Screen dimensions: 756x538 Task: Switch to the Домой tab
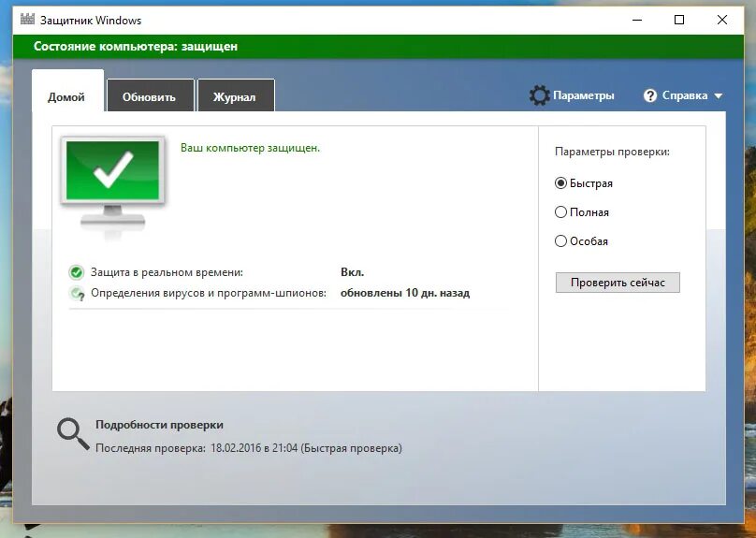(67, 91)
